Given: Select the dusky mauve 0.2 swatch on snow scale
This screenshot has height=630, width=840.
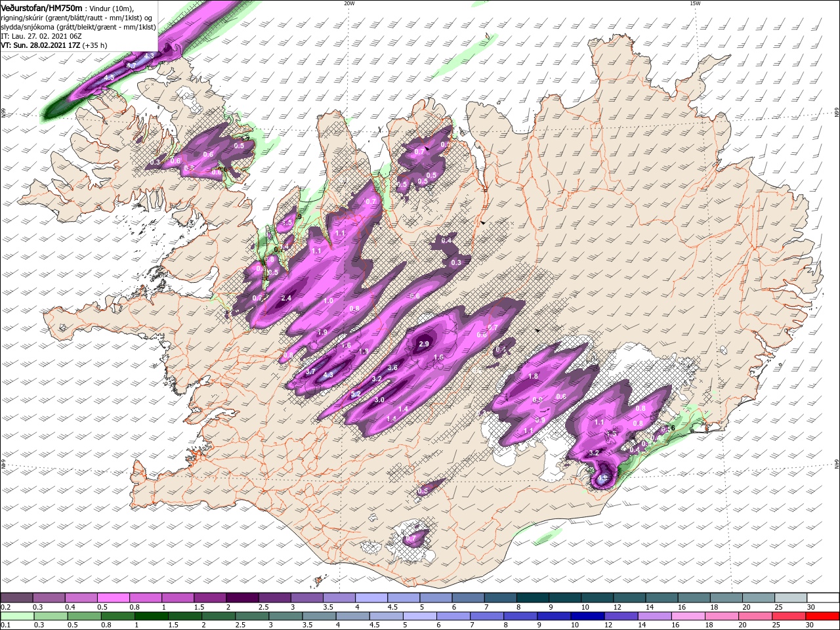Looking at the screenshot, I should pyautogui.click(x=16, y=598).
